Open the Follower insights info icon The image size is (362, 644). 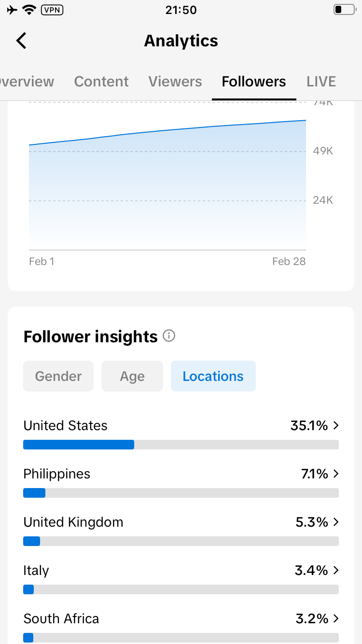169,336
